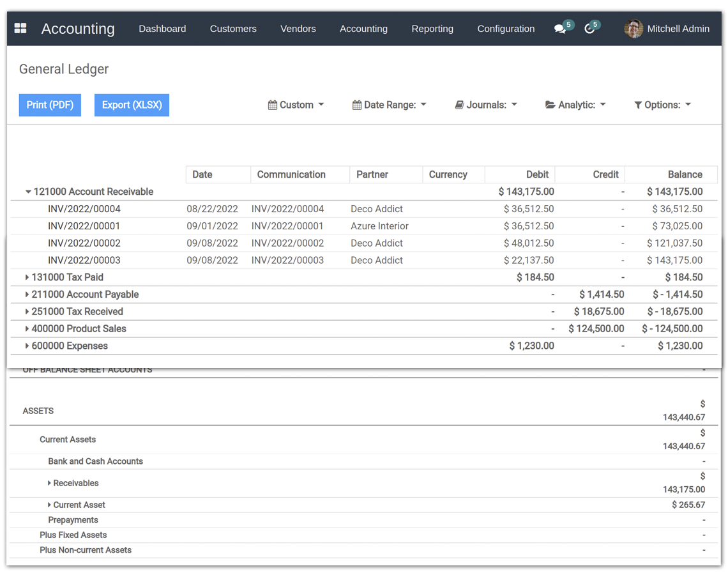Click the Print (PDF) button
This screenshot has width=728, height=575.
[x=50, y=104]
